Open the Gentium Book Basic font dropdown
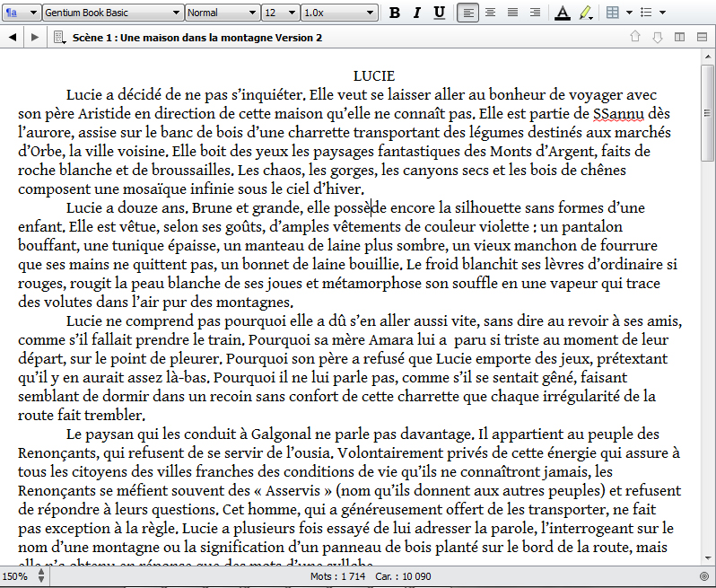Viewport: 716px width, 588px height. click(x=113, y=13)
